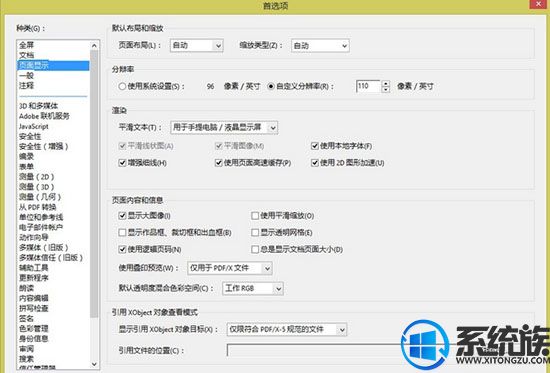Uncheck 显示大图像 checkbox
Screen dimensions: 550x373
[122, 216]
